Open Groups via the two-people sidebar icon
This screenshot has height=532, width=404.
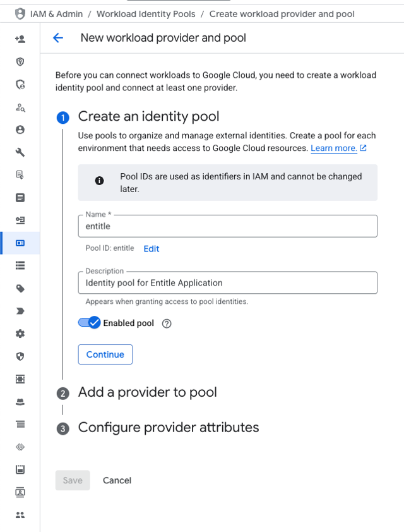[20, 515]
